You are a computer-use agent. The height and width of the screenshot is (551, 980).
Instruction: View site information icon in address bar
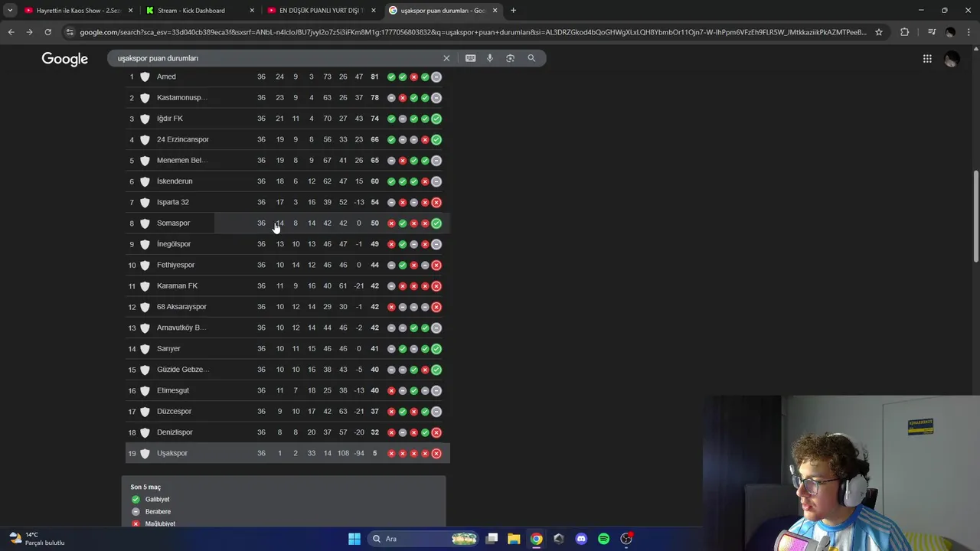coord(70,32)
